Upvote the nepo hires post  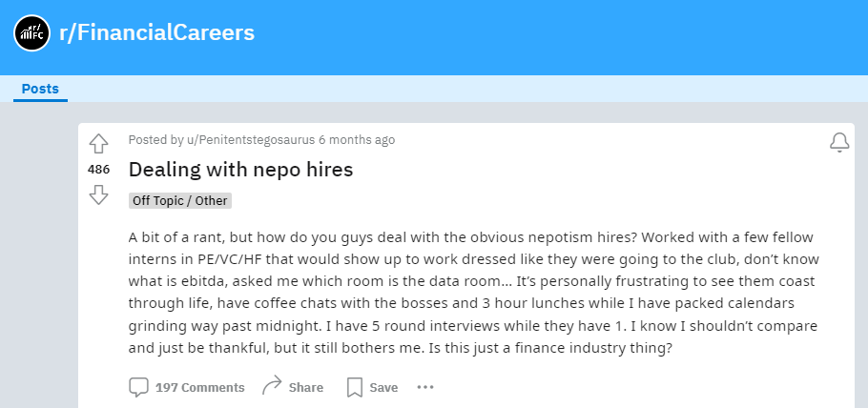point(98,144)
